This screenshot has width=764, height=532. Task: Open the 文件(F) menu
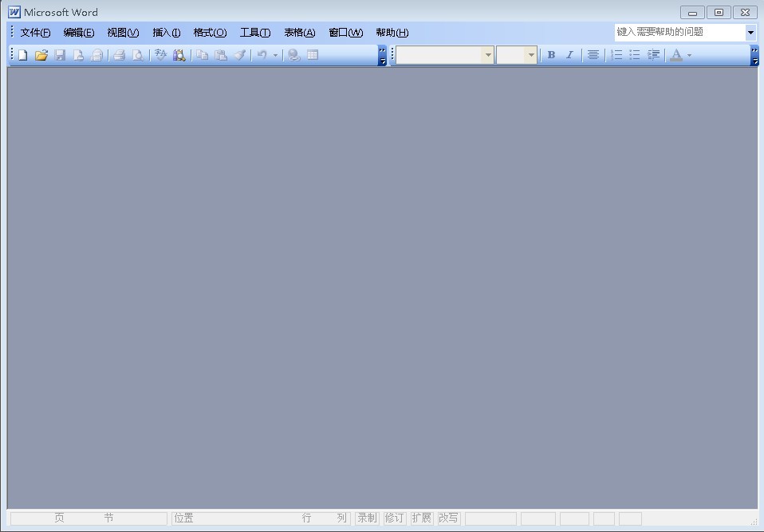tap(35, 33)
